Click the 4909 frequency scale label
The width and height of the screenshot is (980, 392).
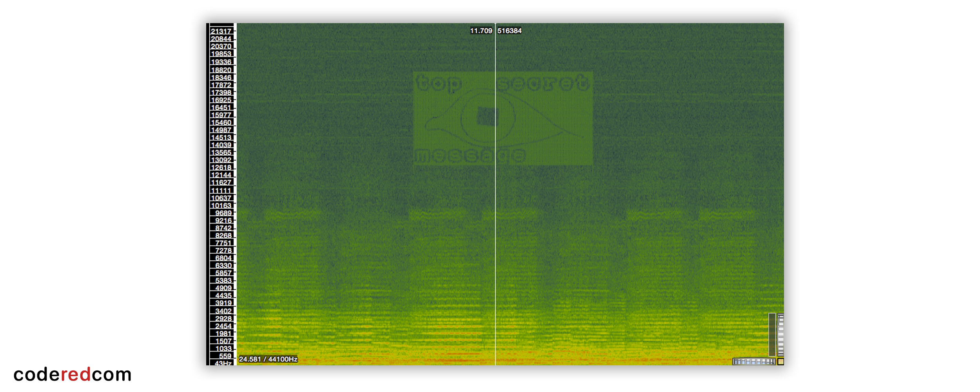click(223, 288)
